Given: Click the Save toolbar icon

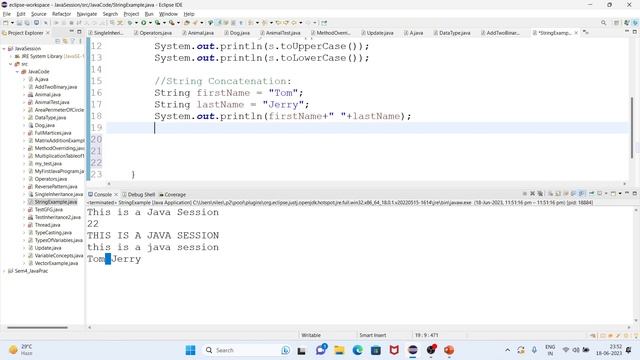Looking at the screenshot, I should [x=19, y=23].
